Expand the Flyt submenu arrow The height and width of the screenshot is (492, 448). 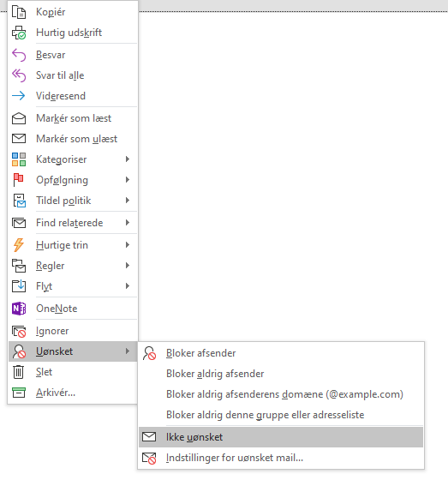pos(128,285)
